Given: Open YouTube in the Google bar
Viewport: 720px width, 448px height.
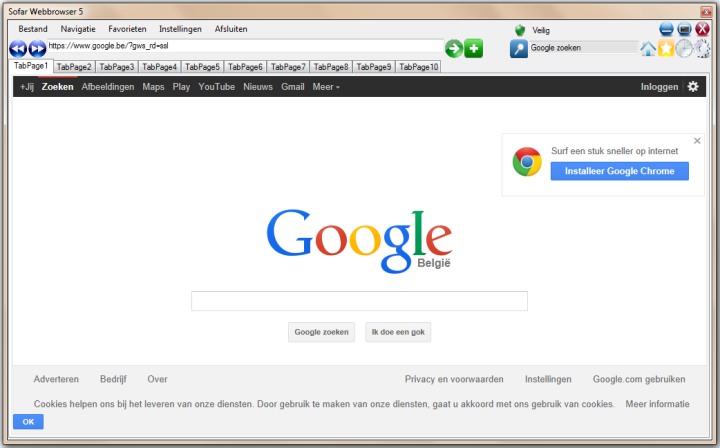Looking at the screenshot, I should [x=217, y=87].
